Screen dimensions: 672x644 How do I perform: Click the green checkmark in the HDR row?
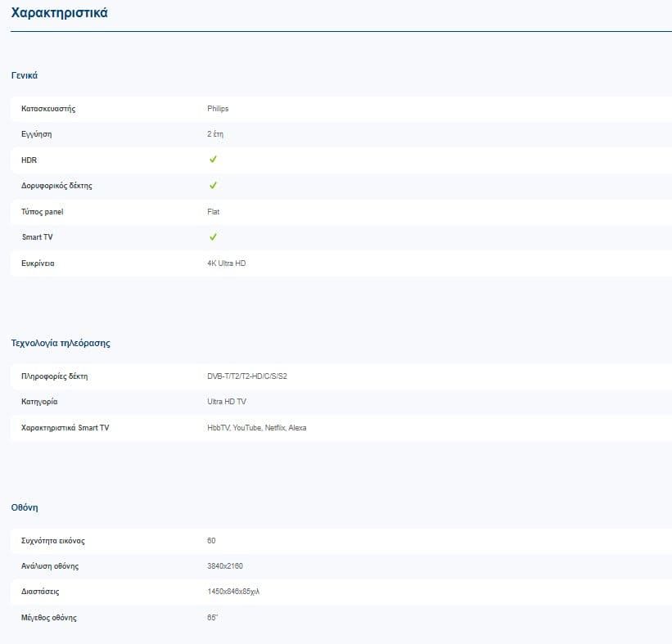213,160
